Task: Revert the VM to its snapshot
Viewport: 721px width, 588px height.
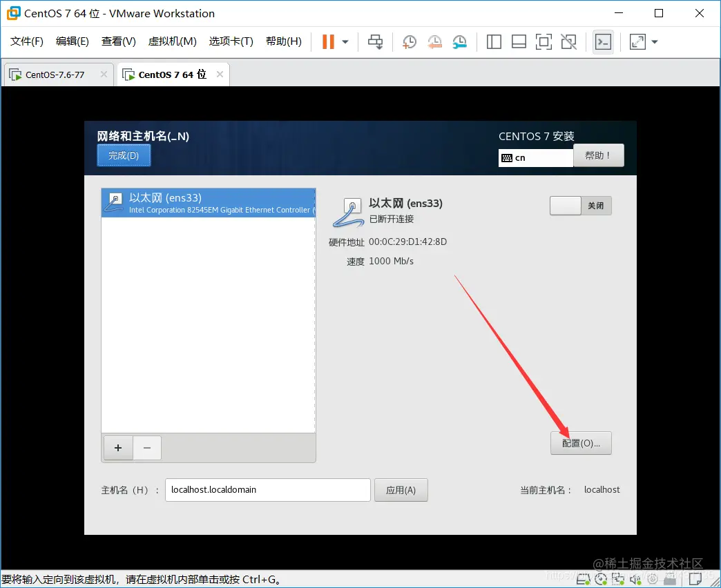Action: [434, 41]
